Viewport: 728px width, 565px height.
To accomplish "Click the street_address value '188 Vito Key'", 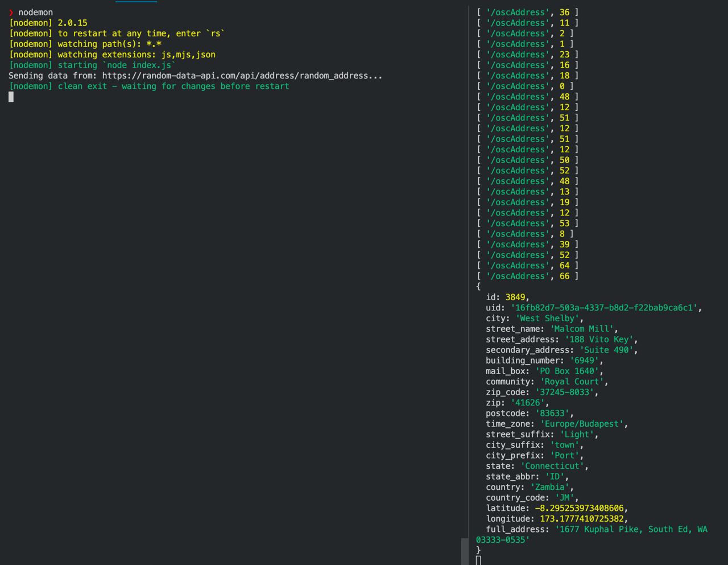I will 598,339.
